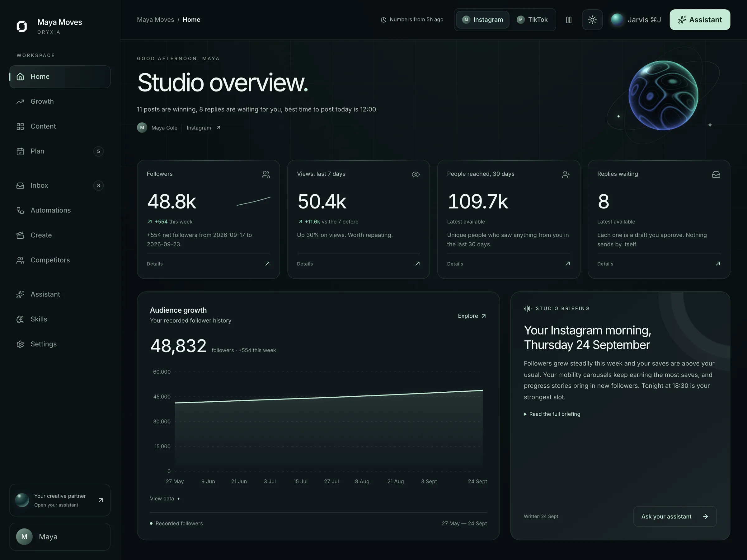747x560 pixels.
Task: Click the arrow on Your creative partner card
Action: 101,500
